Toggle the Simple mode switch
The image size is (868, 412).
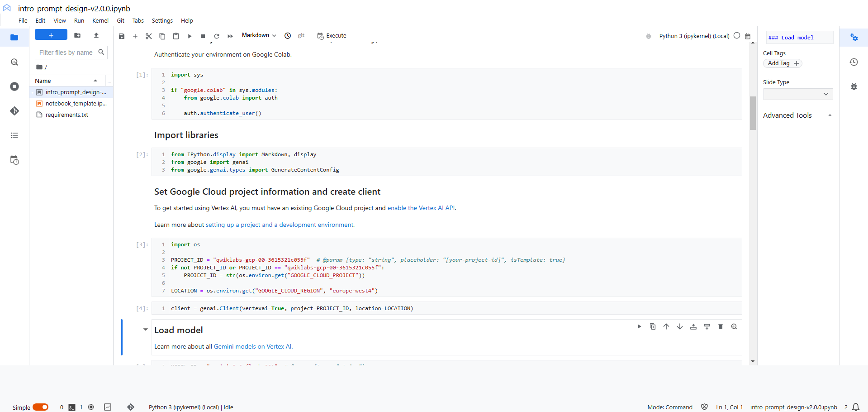pos(40,407)
